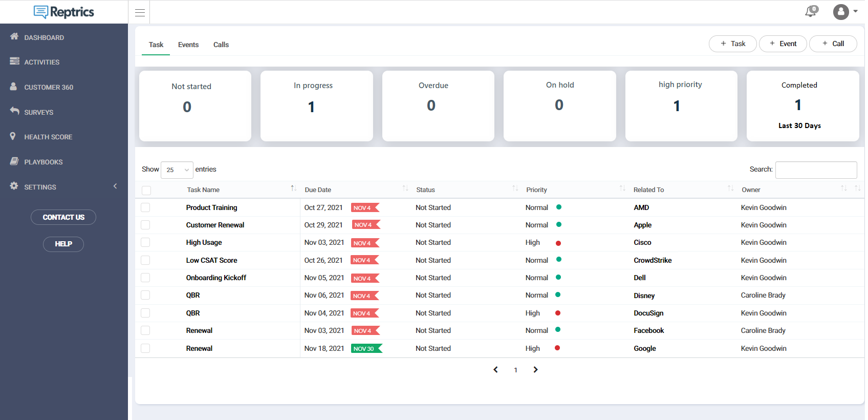
Task: Open Playbooks using its book icon
Action: [x=14, y=161]
